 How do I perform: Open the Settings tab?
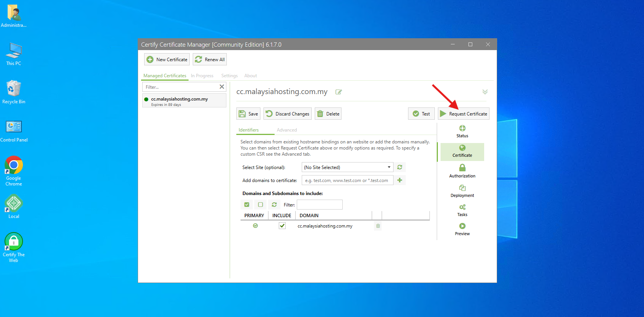229,76
